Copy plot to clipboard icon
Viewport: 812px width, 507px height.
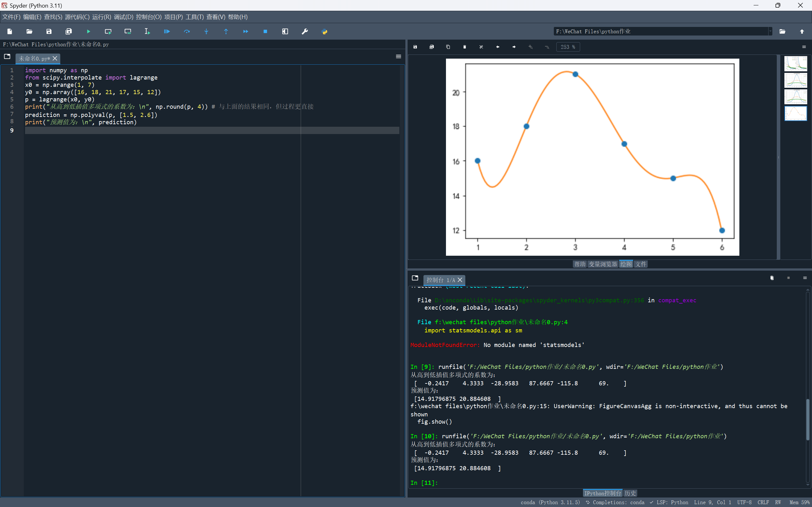click(x=448, y=47)
